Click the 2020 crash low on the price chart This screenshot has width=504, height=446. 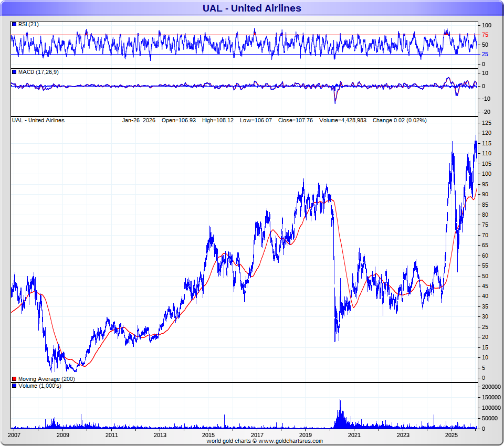[335, 341]
